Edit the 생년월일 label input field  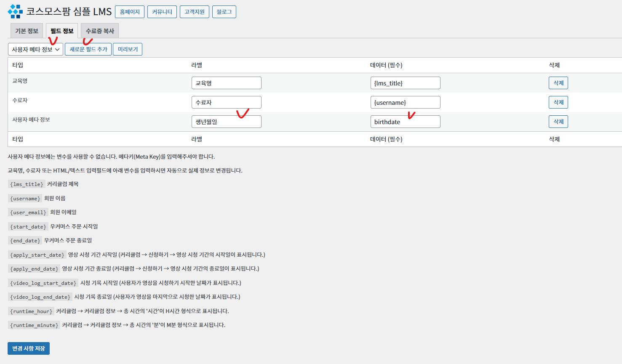226,122
